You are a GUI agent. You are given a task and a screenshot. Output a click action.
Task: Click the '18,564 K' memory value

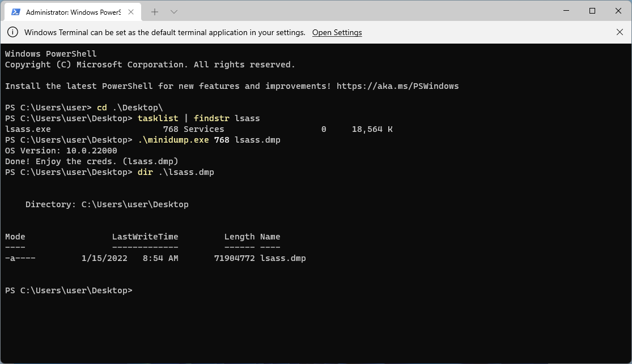point(372,129)
